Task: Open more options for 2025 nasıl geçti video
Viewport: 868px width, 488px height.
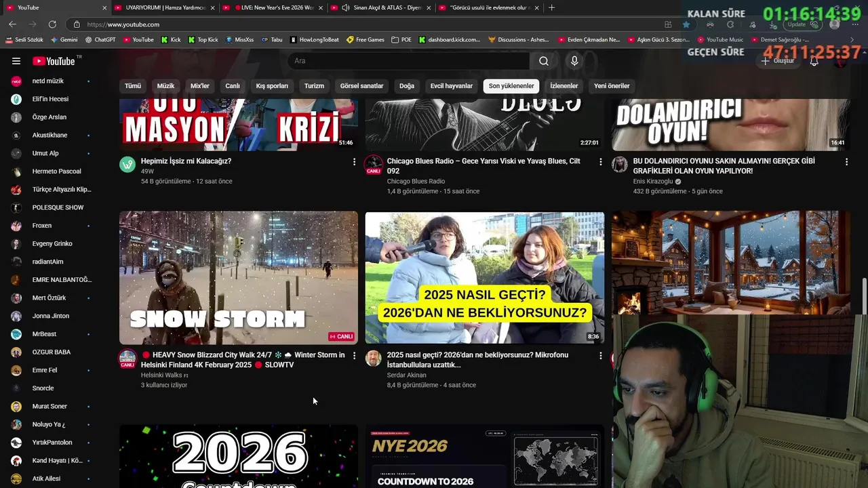Action: coord(600,355)
